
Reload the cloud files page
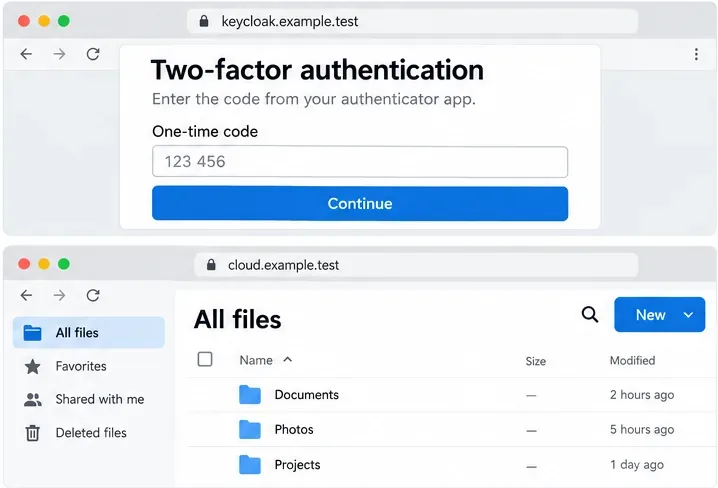pyautogui.click(x=93, y=295)
